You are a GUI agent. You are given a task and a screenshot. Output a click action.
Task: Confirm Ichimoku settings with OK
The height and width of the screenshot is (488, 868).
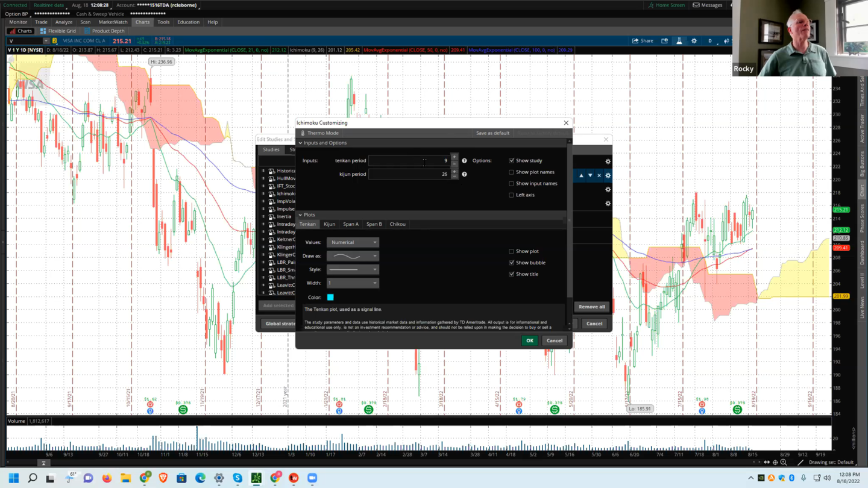tap(529, 340)
